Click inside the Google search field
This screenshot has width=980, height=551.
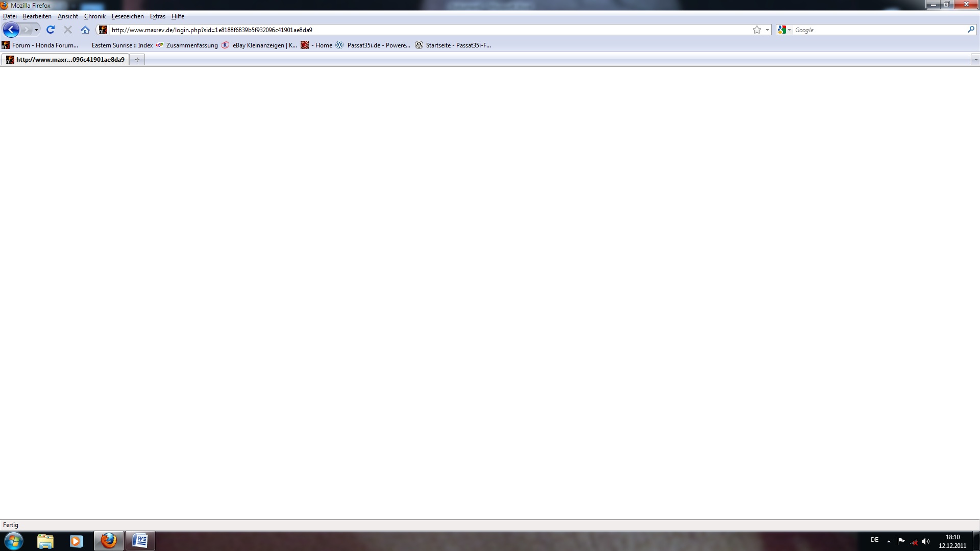click(x=878, y=30)
